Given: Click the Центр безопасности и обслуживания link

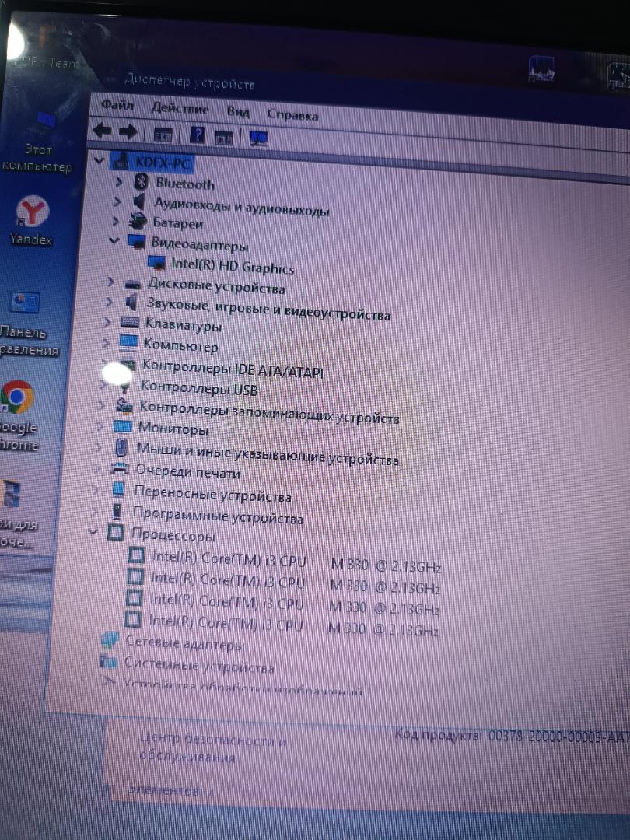Looking at the screenshot, I should [213, 748].
